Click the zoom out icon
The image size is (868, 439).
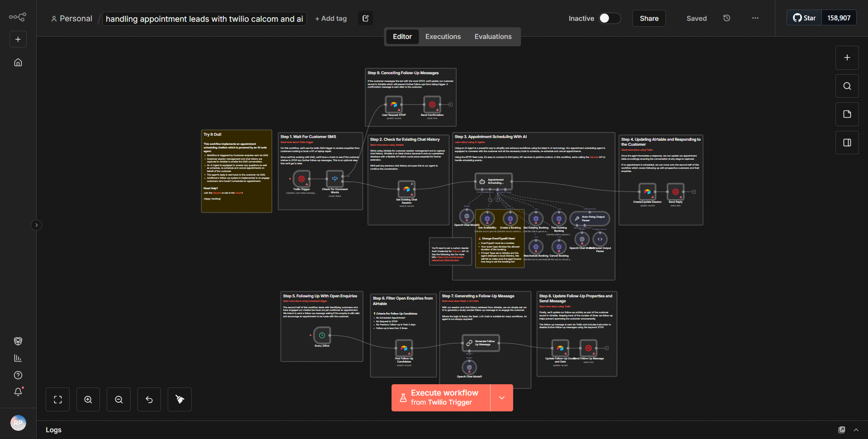[118, 399]
